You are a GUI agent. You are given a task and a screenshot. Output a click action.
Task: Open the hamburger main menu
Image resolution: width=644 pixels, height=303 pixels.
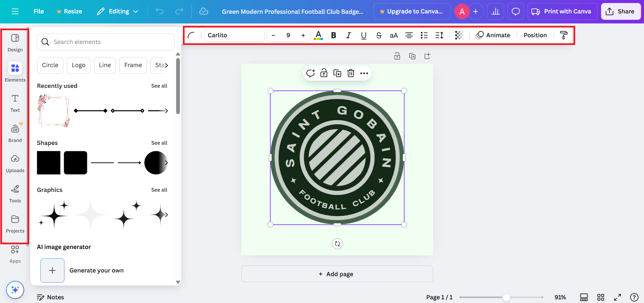pos(15,11)
